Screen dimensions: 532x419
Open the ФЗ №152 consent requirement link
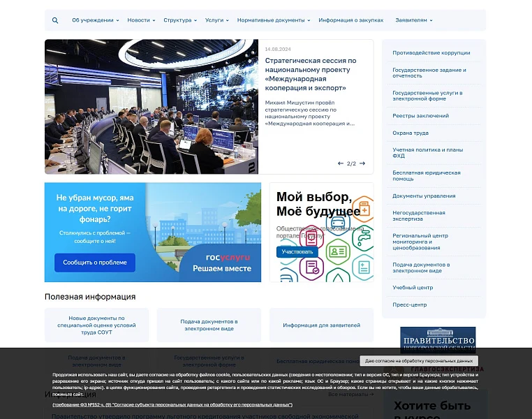pos(172,405)
